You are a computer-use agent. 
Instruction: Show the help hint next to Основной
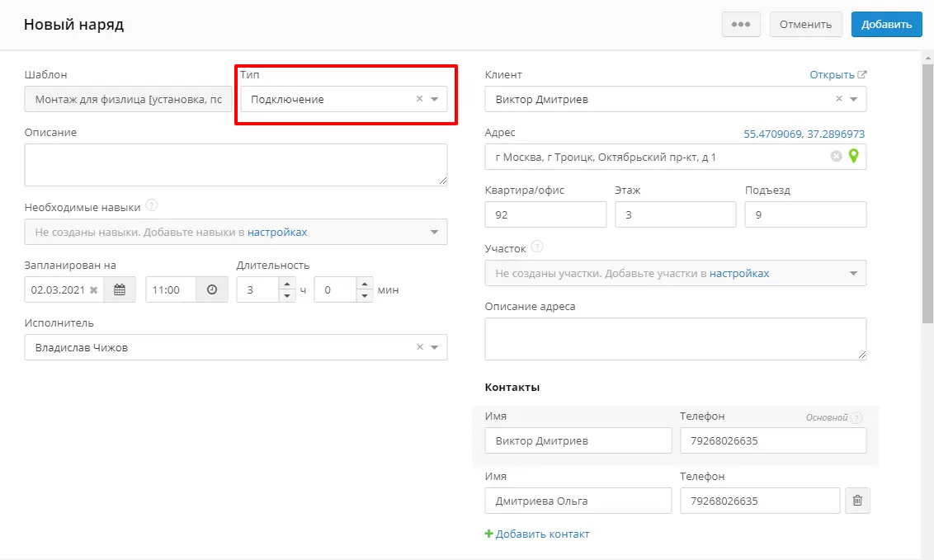[x=856, y=418]
